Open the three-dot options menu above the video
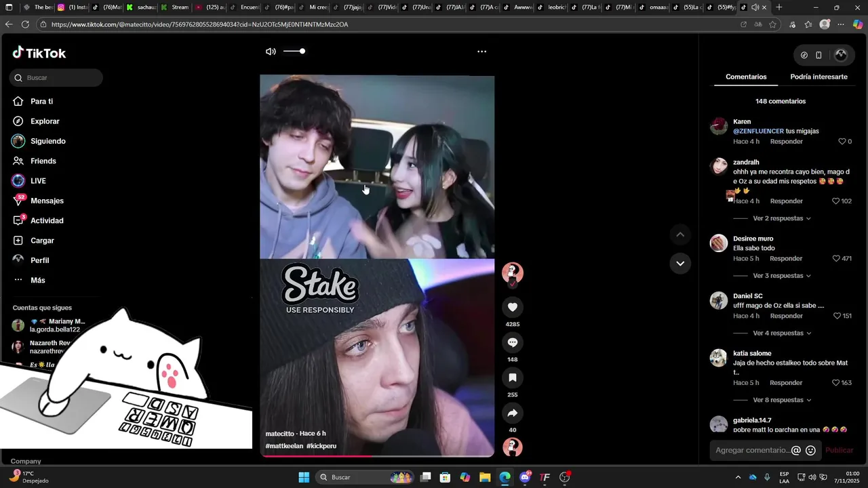Image resolution: width=868 pixels, height=488 pixels. point(481,52)
